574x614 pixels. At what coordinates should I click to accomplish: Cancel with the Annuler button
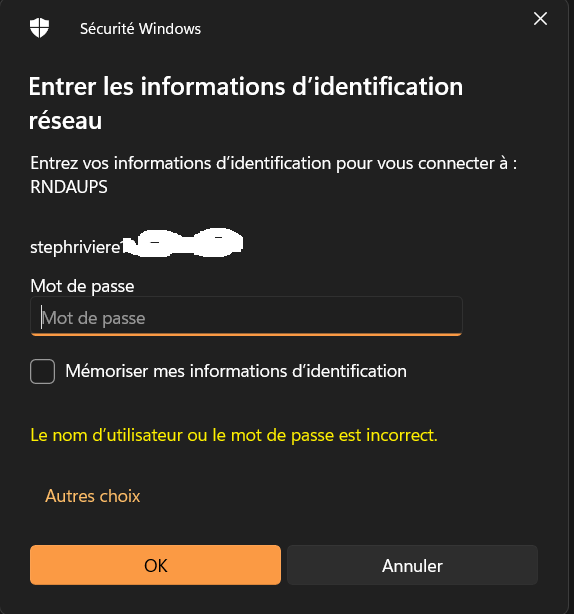(x=412, y=565)
